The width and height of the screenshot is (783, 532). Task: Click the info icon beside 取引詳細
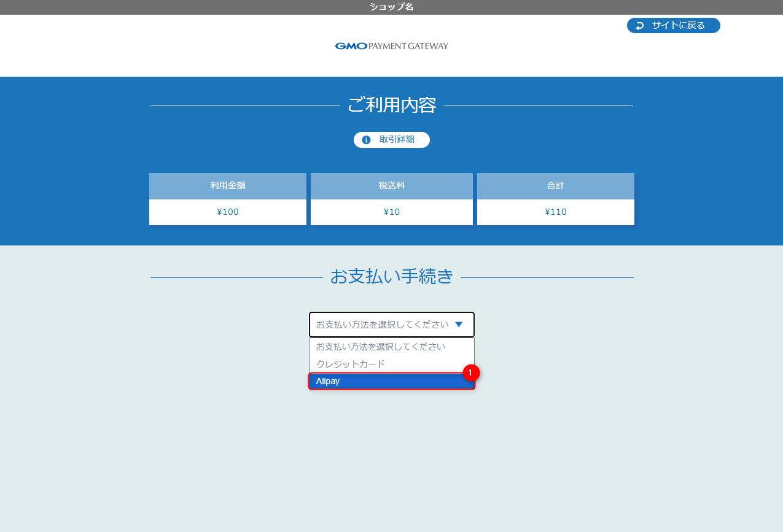367,139
